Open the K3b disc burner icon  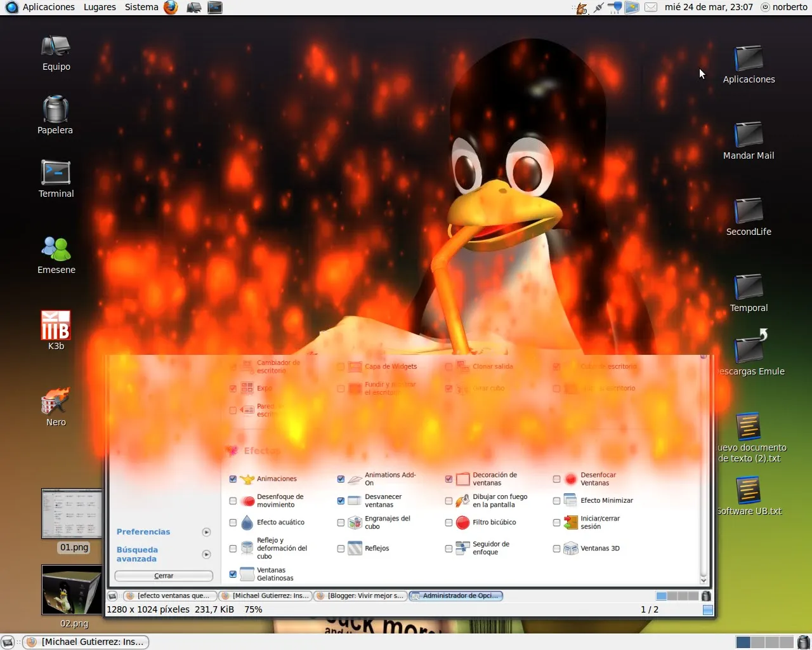[x=56, y=325]
